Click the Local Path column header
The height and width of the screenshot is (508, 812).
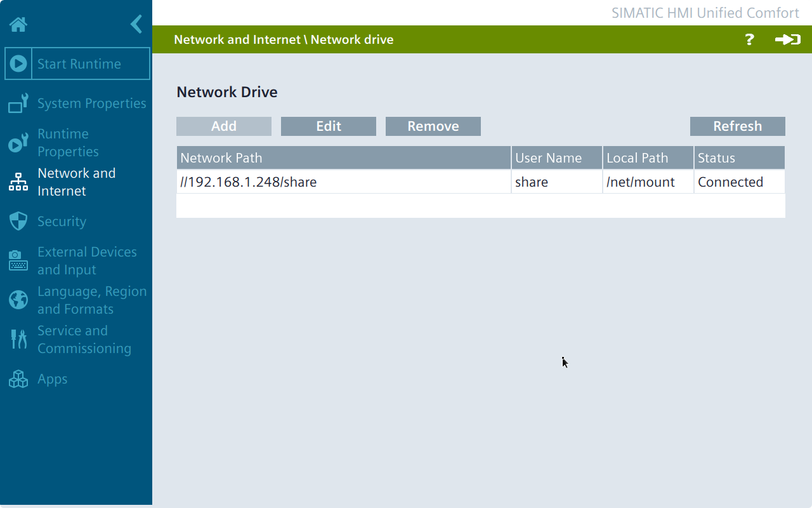click(648, 157)
